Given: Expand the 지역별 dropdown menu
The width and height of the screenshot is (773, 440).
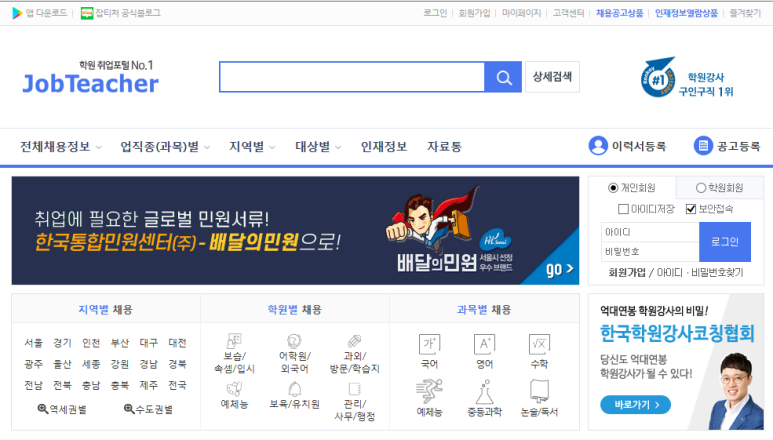Looking at the screenshot, I should (x=252, y=147).
